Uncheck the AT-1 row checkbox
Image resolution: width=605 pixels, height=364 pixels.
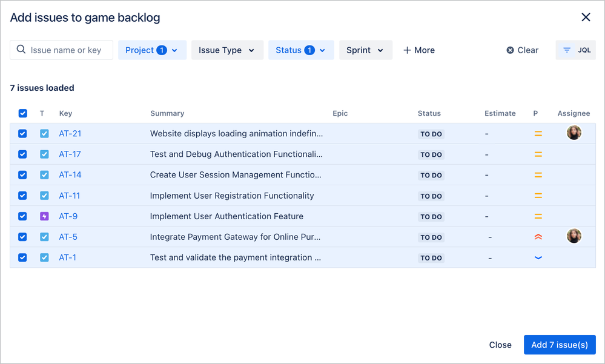click(x=22, y=257)
